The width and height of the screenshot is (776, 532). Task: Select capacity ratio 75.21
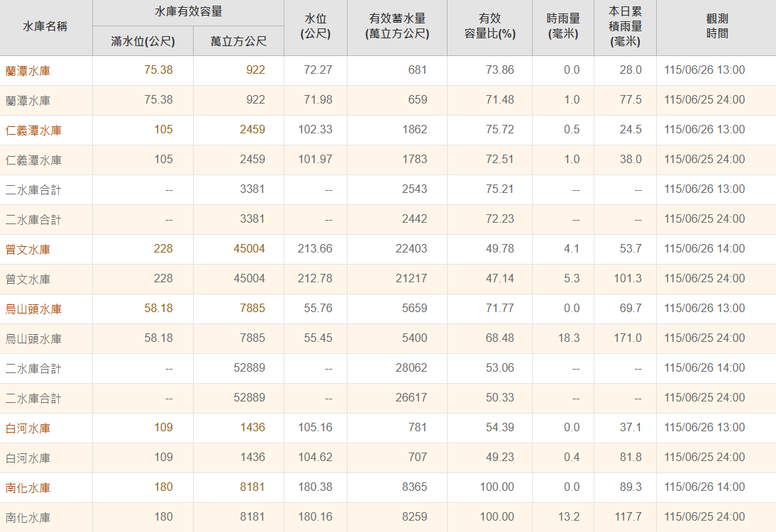pos(500,189)
